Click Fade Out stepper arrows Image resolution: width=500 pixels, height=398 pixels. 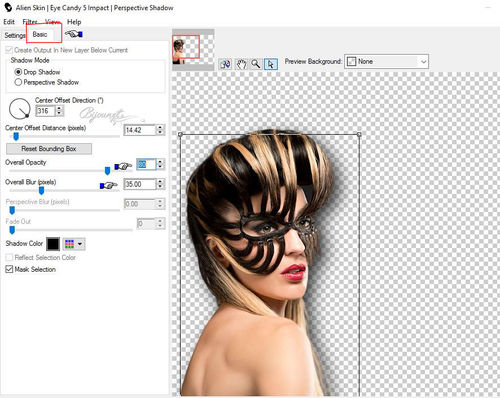pyautogui.click(x=160, y=223)
